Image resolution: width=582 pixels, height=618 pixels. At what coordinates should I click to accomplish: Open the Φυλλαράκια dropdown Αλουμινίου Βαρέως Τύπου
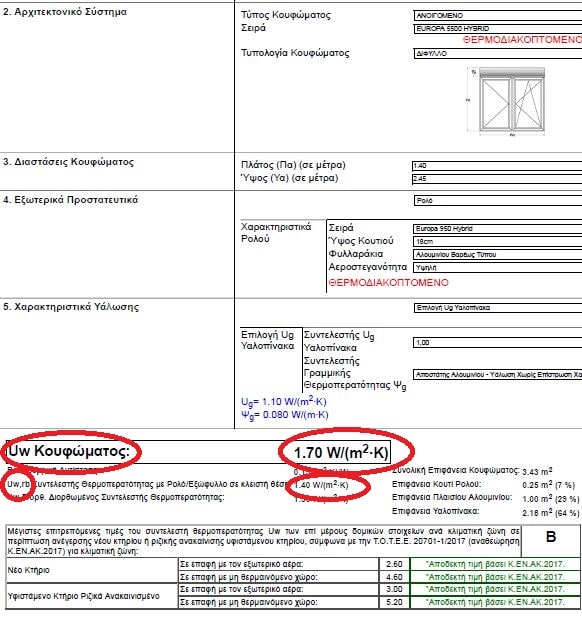497,255
